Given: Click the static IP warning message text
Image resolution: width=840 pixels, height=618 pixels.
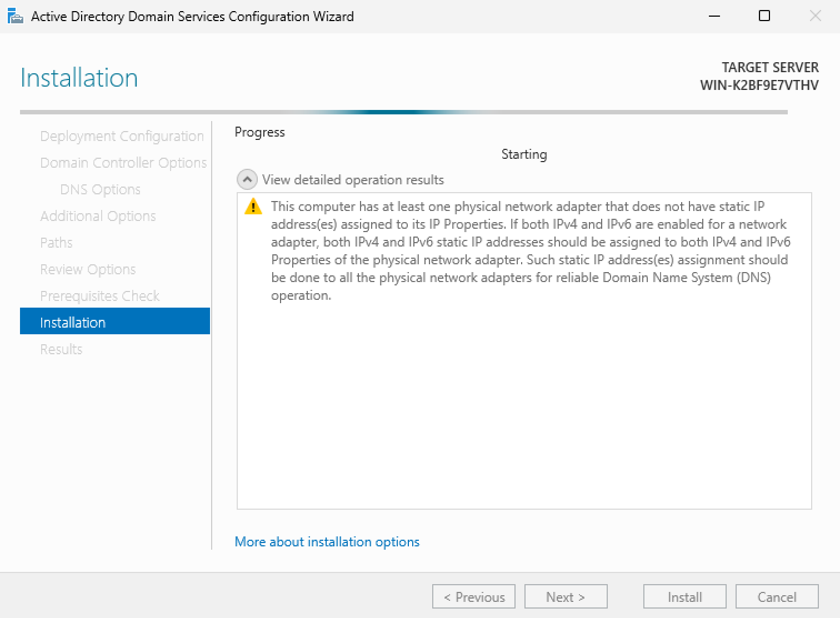Looking at the screenshot, I should click(x=529, y=251).
